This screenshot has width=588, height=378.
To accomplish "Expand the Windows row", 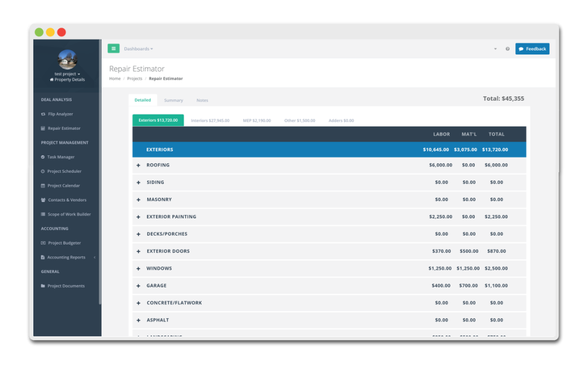I will (138, 269).
